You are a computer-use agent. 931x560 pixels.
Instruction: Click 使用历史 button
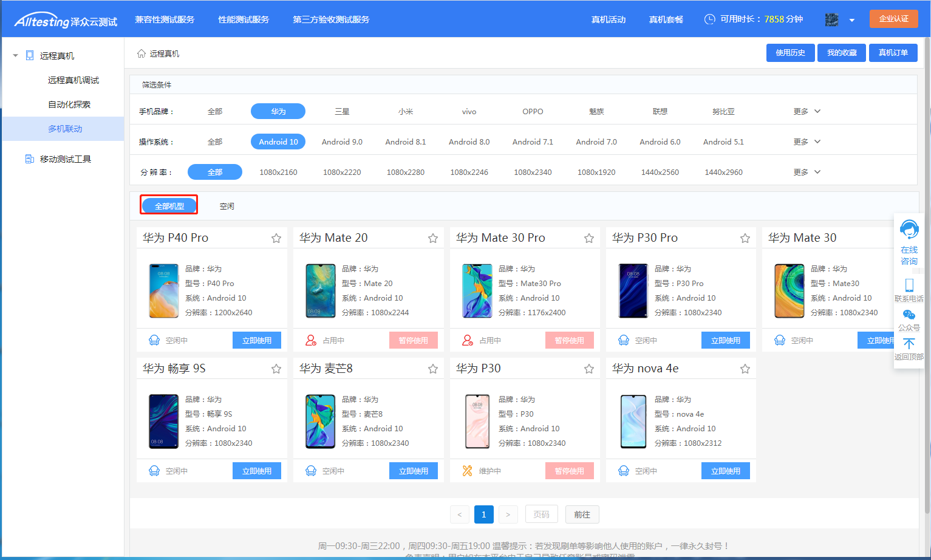point(791,53)
